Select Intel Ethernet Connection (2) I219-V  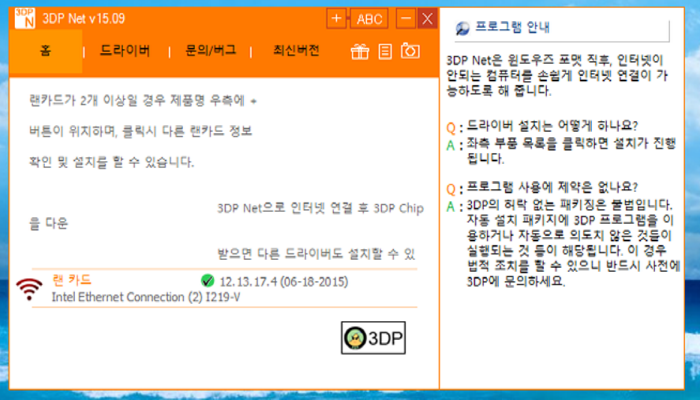146,297
